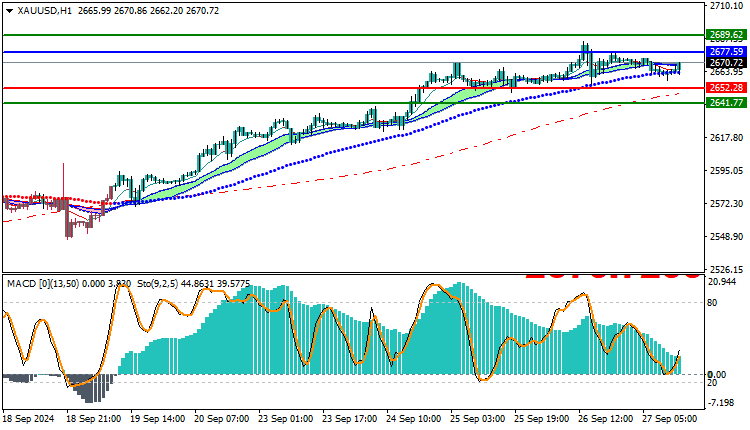Image resolution: width=750 pixels, height=430 pixels.
Task: Click the 18 Sep 21:00 time label
Action: click(x=94, y=419)
